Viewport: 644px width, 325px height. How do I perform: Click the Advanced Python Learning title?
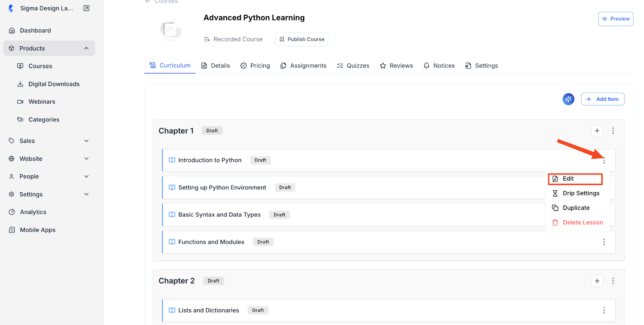point(254,18)
